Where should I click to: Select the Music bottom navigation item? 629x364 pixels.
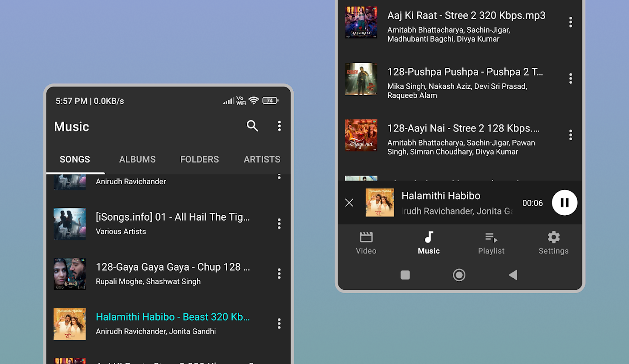(429, 243)
